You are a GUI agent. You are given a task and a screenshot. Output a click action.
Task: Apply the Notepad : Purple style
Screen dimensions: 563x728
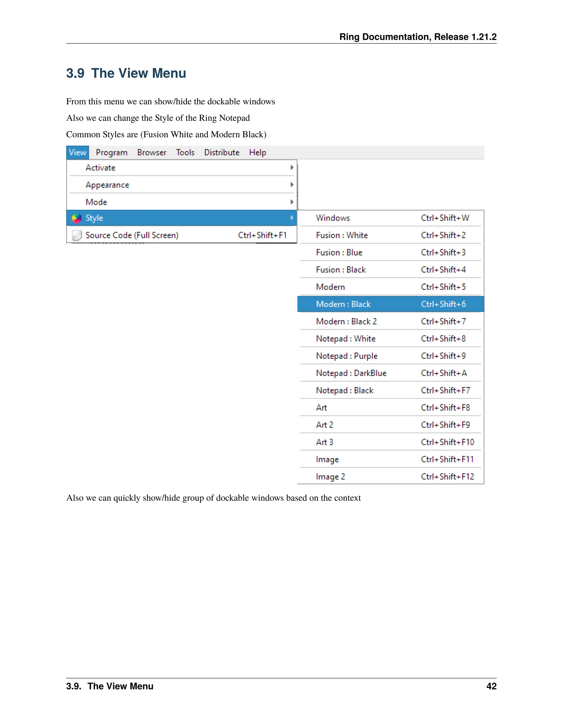coord(347,356)
